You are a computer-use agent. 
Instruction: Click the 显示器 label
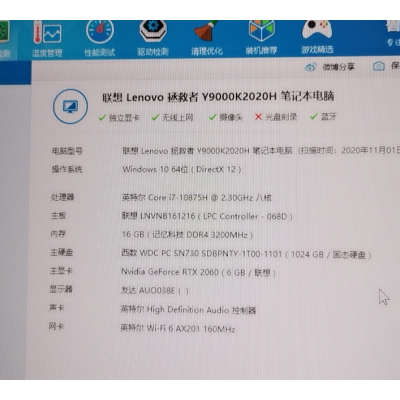[x=61, y=289]
